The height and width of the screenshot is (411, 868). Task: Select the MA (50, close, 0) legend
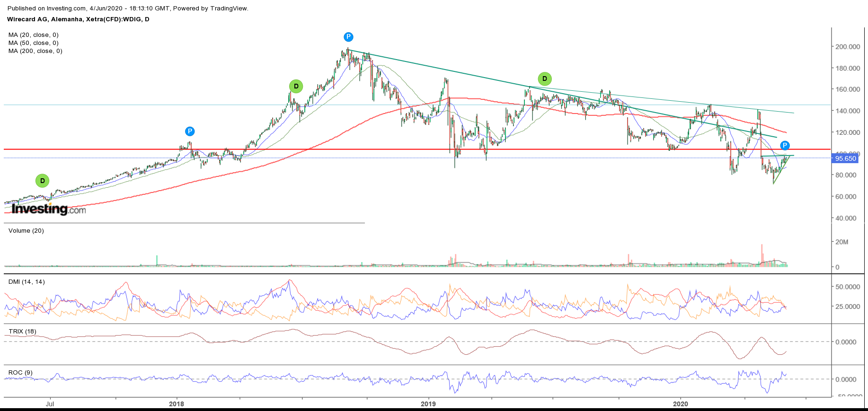34,43
